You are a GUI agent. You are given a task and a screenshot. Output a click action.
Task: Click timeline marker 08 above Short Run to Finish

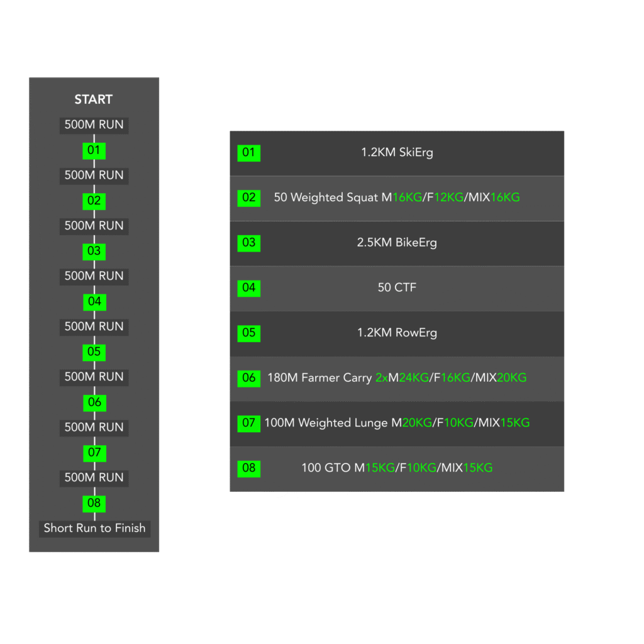94,503
